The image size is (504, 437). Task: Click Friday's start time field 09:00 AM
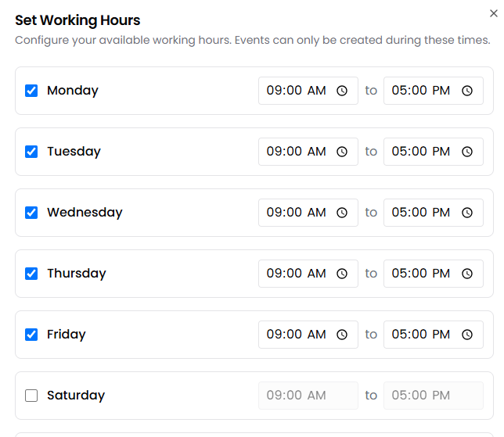296,335
